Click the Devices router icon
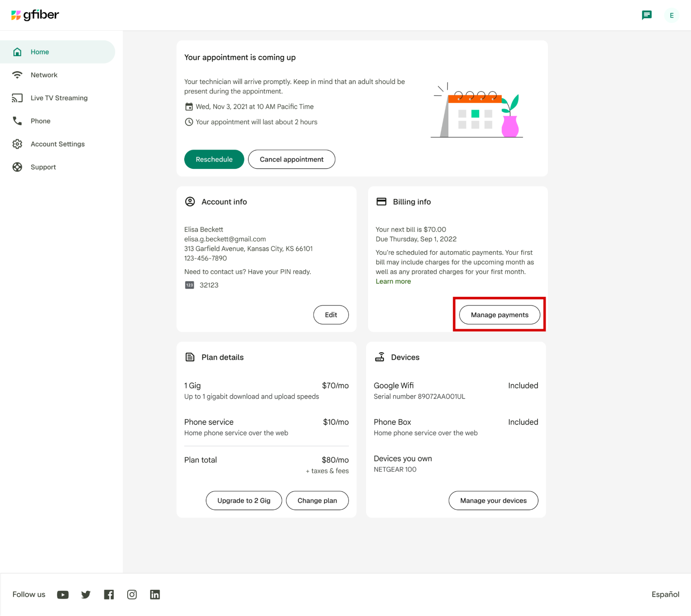This screenshot has width=691, height=616. pyautogui.click(x=380, y=357)
